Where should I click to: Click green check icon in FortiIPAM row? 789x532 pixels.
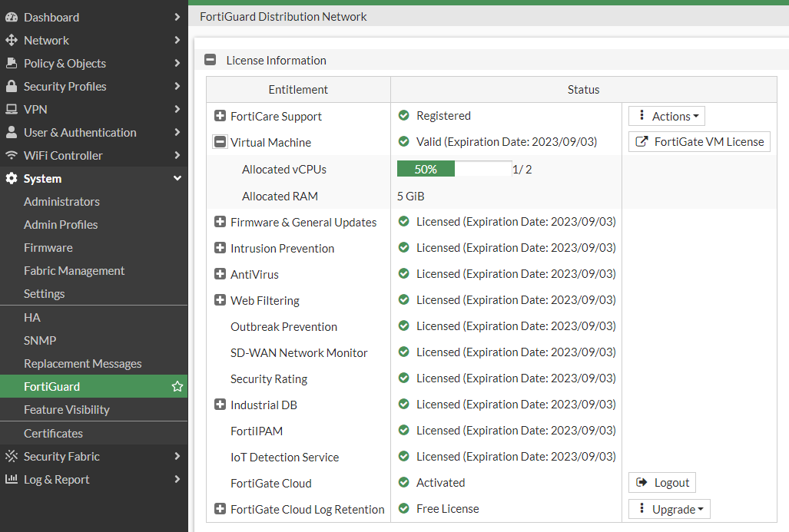[403, 430]
